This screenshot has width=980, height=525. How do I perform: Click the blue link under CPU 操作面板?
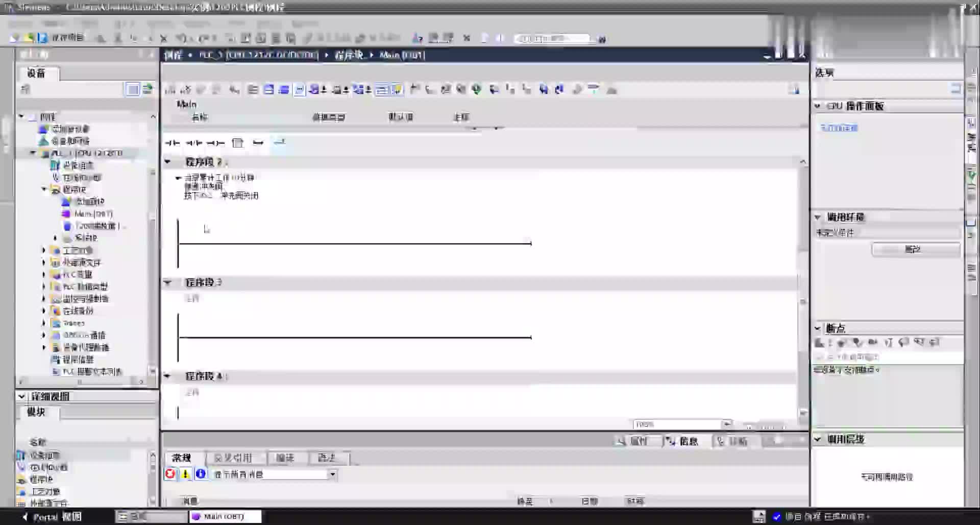pos(839,128)
